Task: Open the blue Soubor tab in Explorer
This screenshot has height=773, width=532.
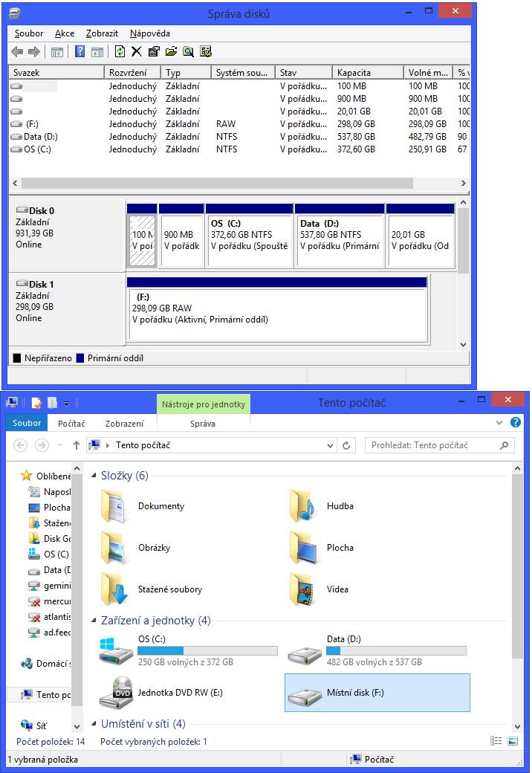Action: [x=27, y=423]
